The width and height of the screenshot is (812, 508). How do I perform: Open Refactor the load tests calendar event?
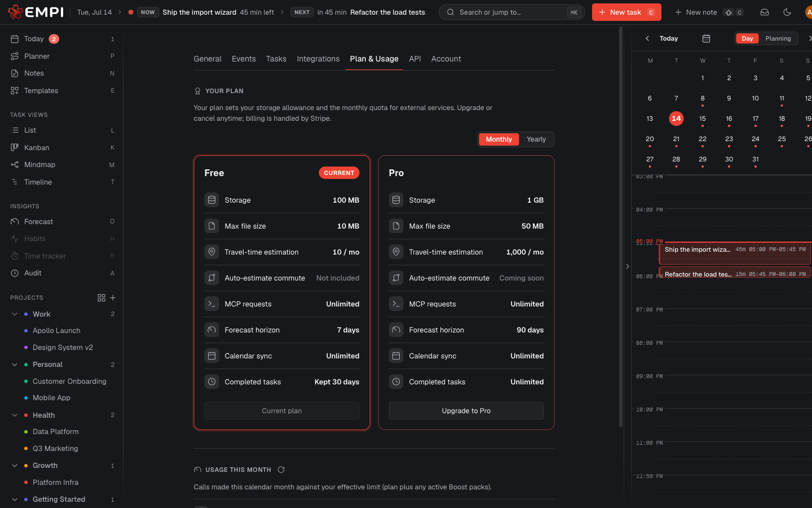tap(735, 273)
